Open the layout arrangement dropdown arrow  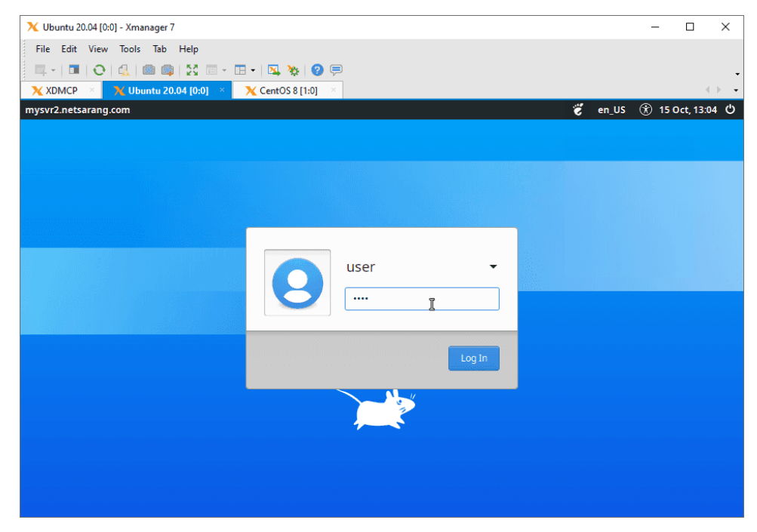[x=253, y=70]
